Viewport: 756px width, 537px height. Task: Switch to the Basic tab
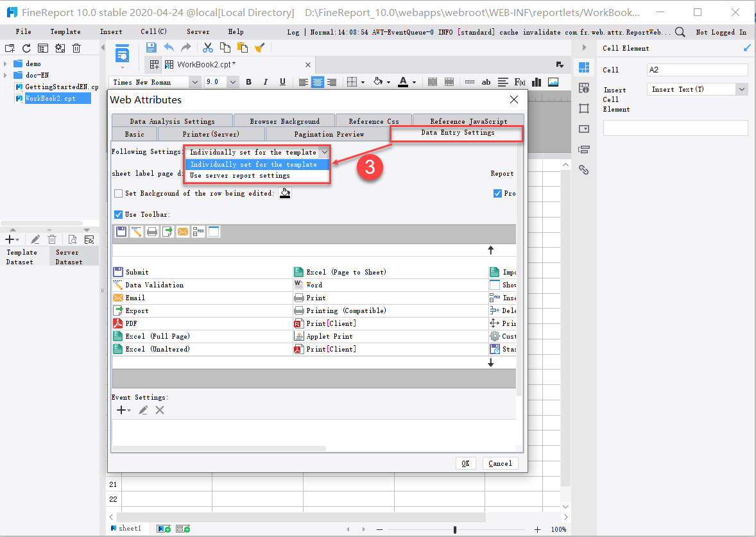click(135, 134)
